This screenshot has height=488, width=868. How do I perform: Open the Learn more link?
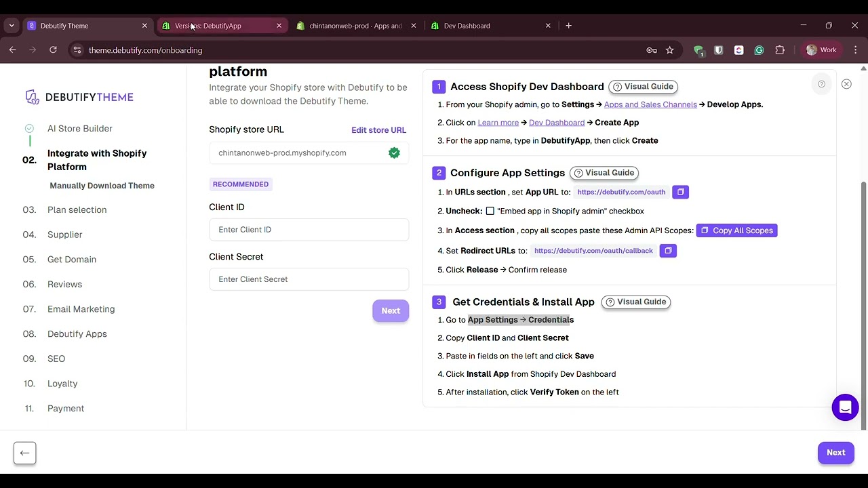point(498,123)
